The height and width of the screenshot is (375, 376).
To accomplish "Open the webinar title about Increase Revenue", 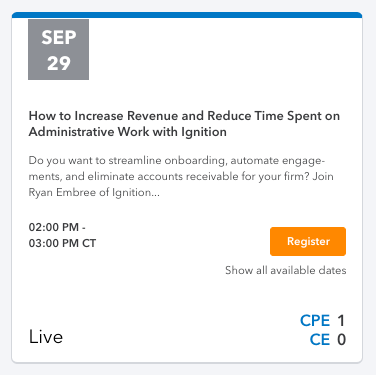I will [x=184, y=124].
